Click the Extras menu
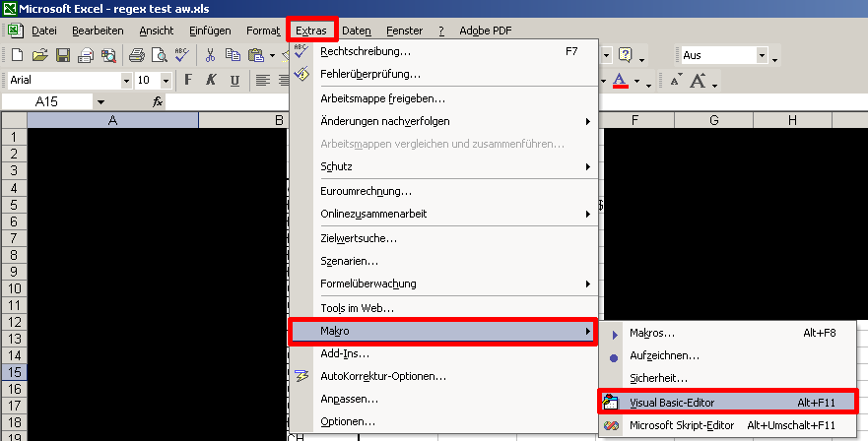Viewport: 868px width, 441px height. tap(311, 31)
